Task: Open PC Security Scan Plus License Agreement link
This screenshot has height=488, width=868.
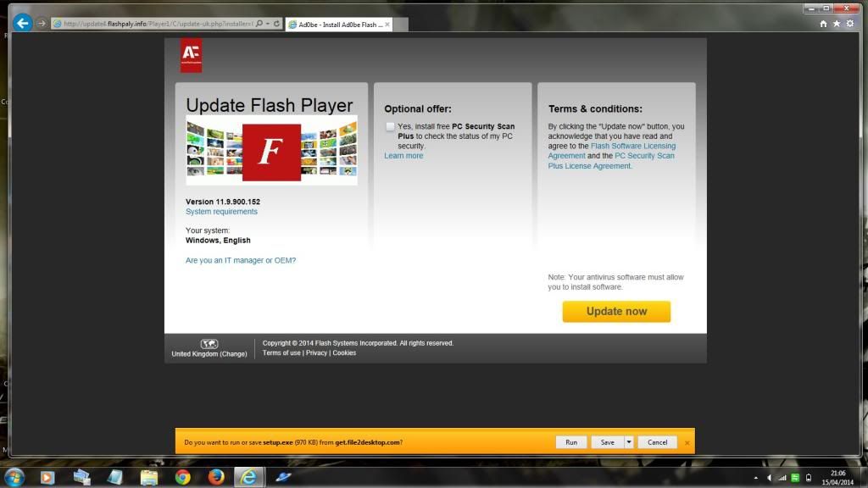Action: [x=611, y=161]
